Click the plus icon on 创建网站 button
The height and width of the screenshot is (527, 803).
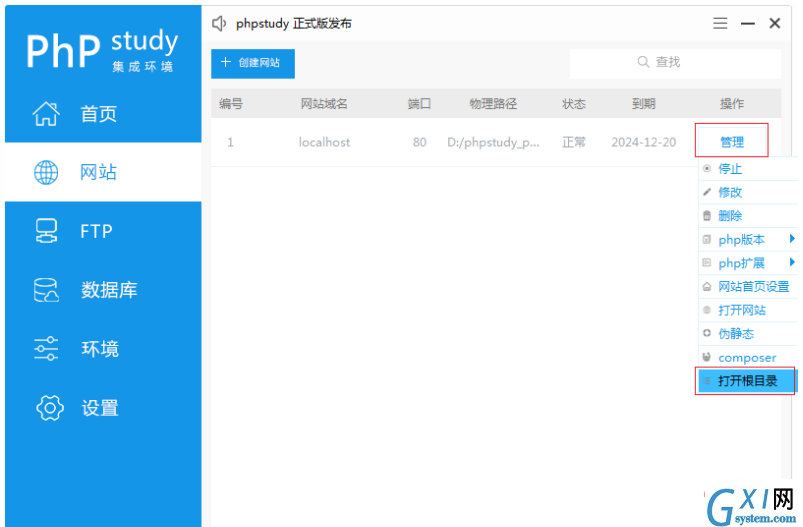[225, 62]
